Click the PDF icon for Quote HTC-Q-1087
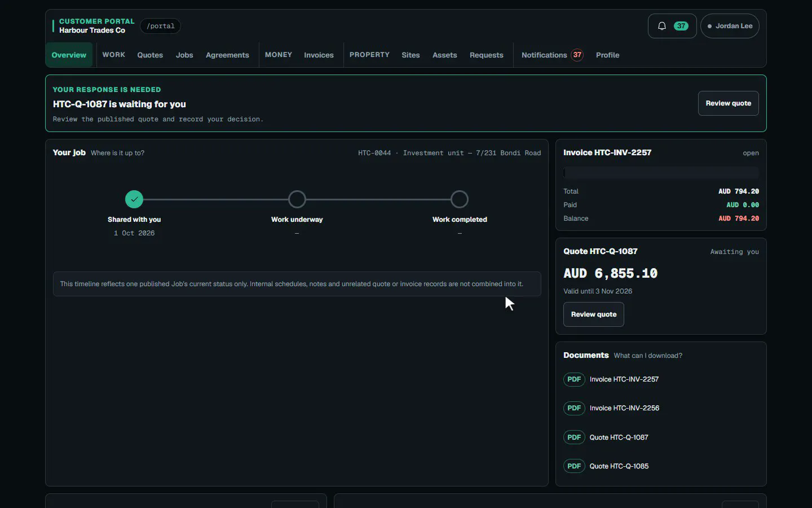812x508 pixels. (574, 437)
